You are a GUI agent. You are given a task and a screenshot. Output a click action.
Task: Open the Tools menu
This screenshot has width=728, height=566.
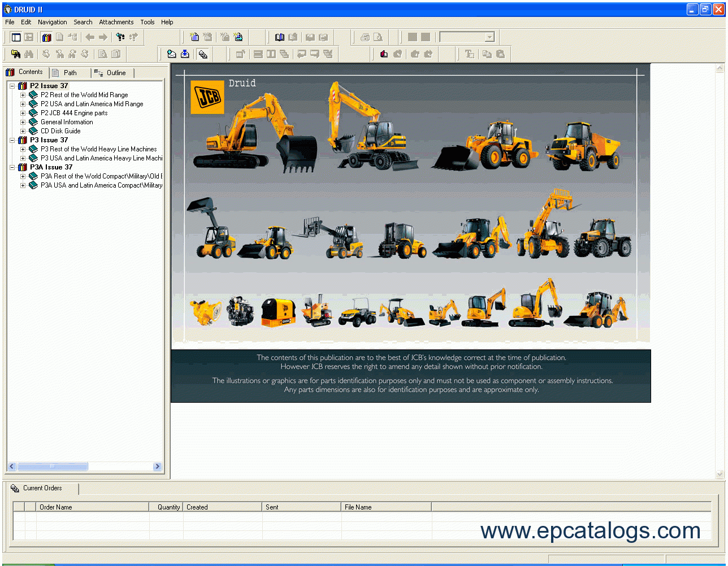pos(148,22)
